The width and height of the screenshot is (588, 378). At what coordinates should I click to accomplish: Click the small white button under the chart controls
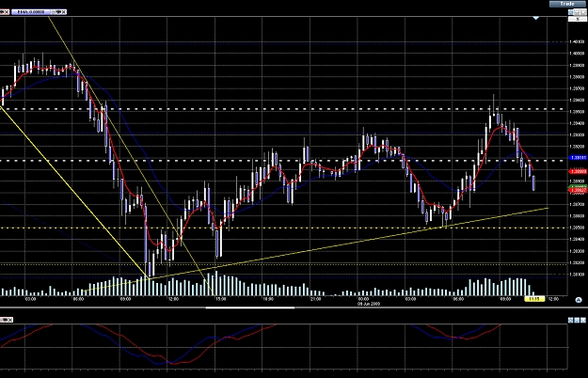coord(578,19)
